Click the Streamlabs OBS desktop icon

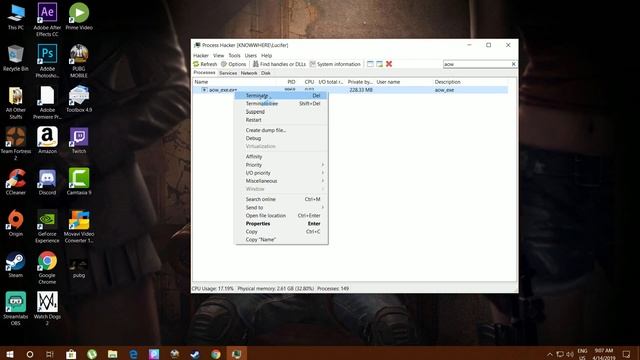(x=16, y=308)
